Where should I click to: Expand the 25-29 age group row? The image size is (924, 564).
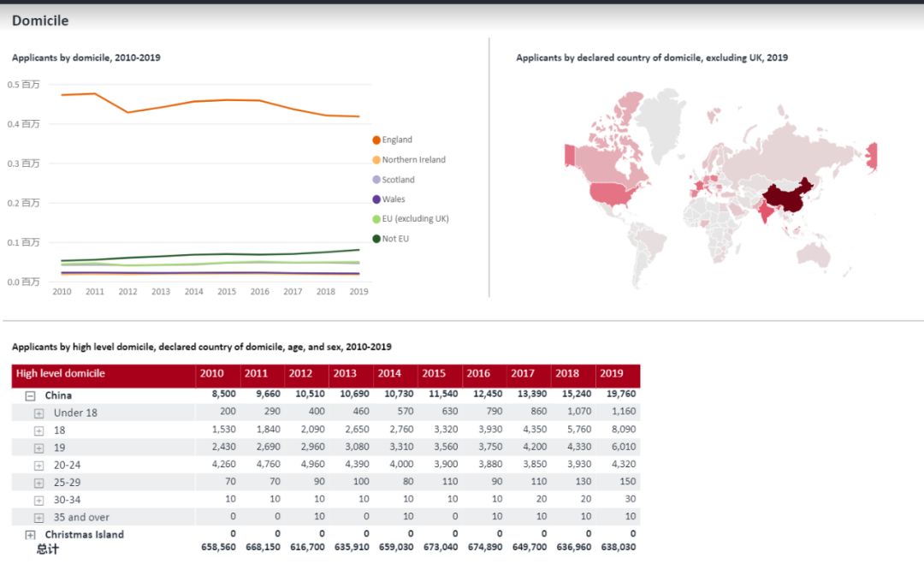[38, 483]
